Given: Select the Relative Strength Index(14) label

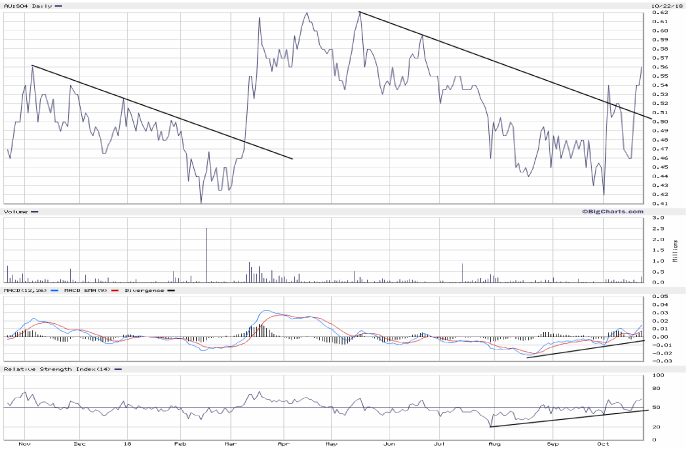Looking at the screenshot, I should click(55, 369).
